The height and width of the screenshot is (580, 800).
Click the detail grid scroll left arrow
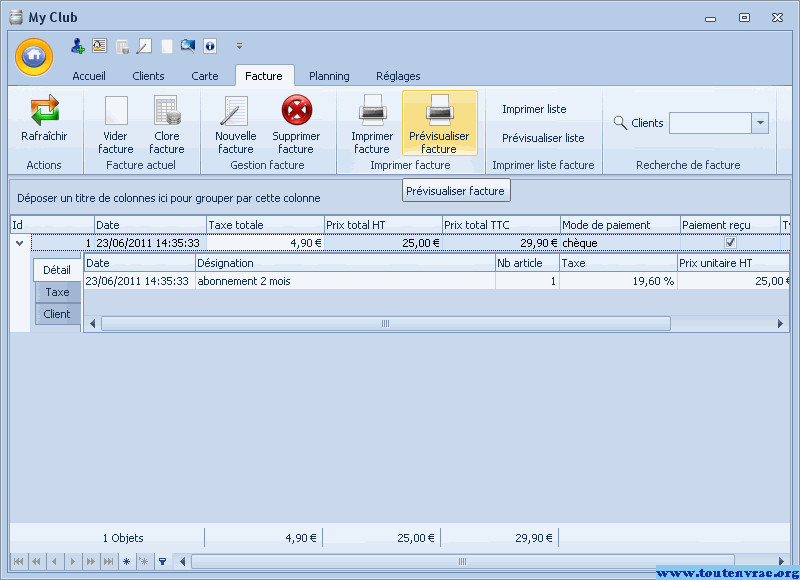click(x=92, y=323)
